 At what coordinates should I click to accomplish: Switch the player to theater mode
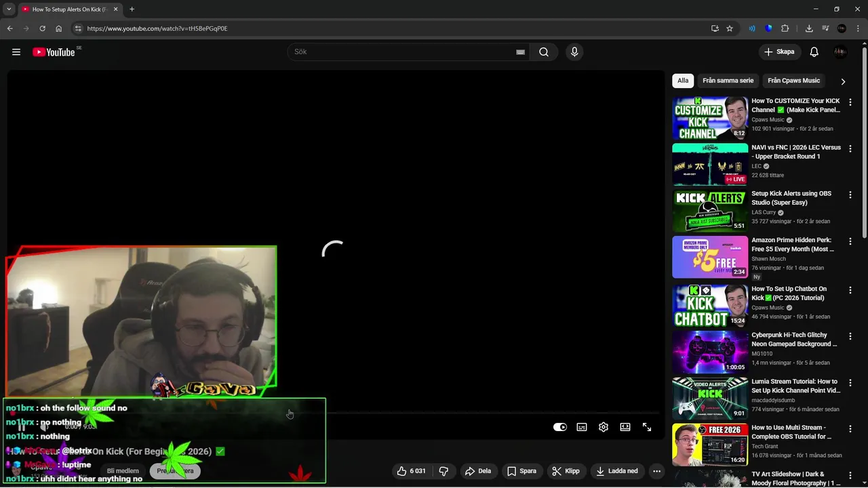625,427
